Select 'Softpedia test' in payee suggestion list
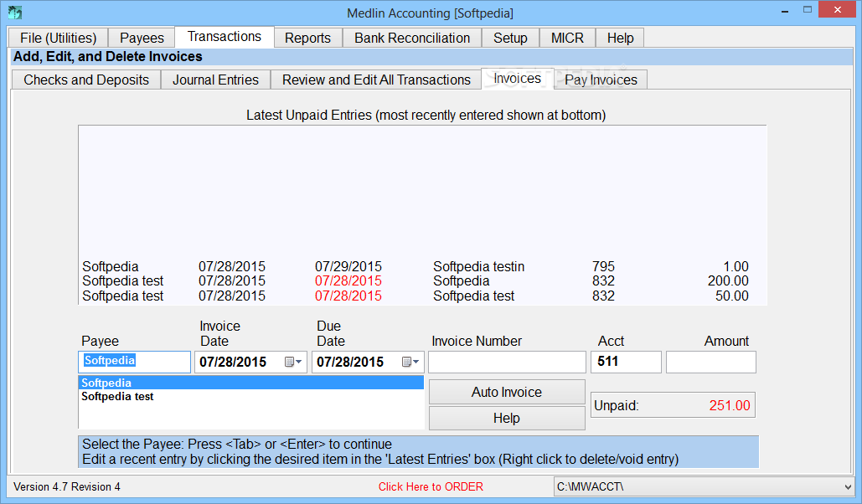 (251, 396)
